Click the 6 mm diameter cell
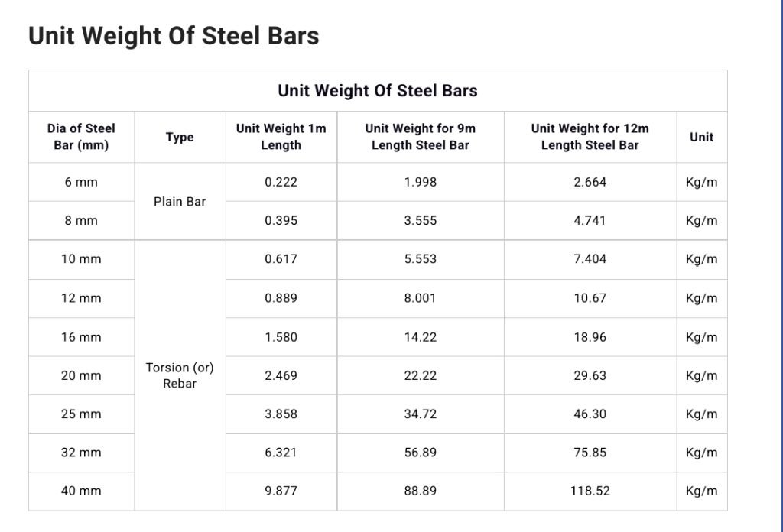This screenshot has height=532, width=783. click(81, 182)
